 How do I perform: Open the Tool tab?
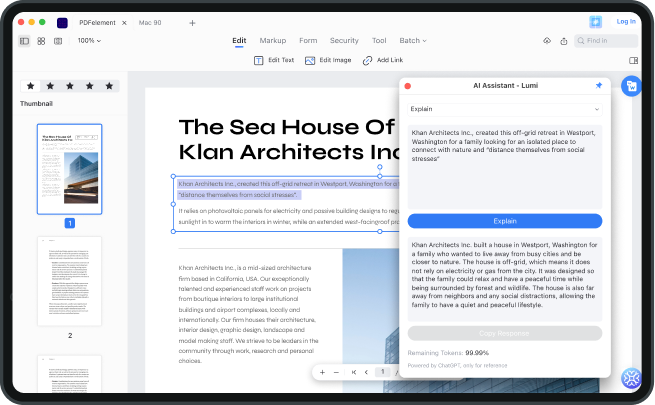[x=379, y=40]
